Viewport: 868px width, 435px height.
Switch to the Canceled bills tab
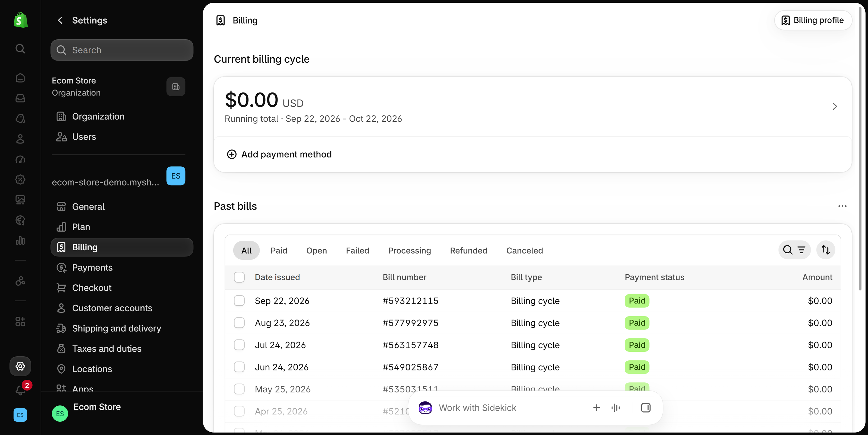(x=524, y=250)
